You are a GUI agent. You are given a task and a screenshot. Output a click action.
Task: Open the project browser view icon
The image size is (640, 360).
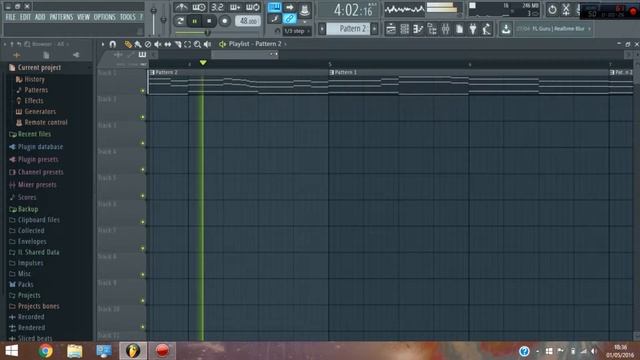coord(432,29)
